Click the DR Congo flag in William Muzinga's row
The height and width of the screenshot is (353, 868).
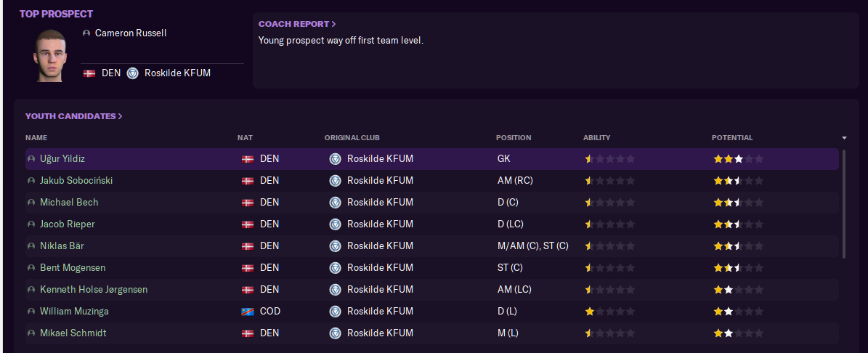pos(248,312)
